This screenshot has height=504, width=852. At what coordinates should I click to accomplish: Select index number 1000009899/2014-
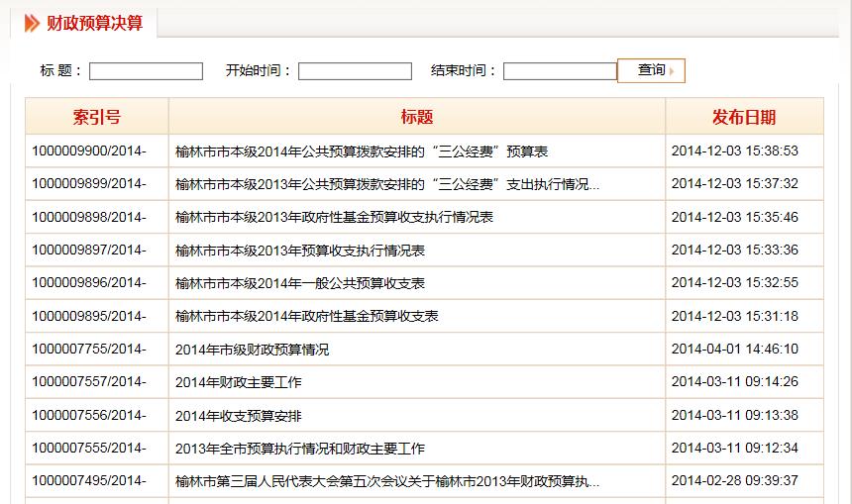[89, 183]
